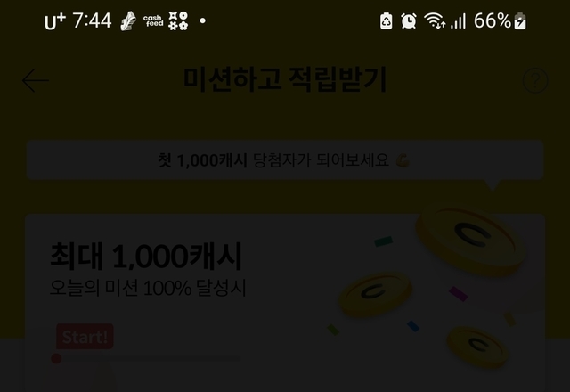The width and height of the screenshot is (570, 392).
Task: Tap the middle gold coin image
Action: coord(376,295)
